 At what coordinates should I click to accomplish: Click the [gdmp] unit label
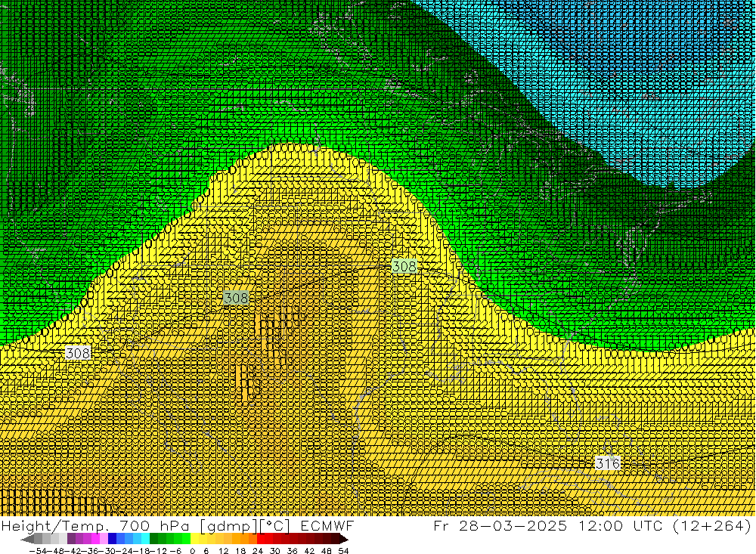point(218,526)
